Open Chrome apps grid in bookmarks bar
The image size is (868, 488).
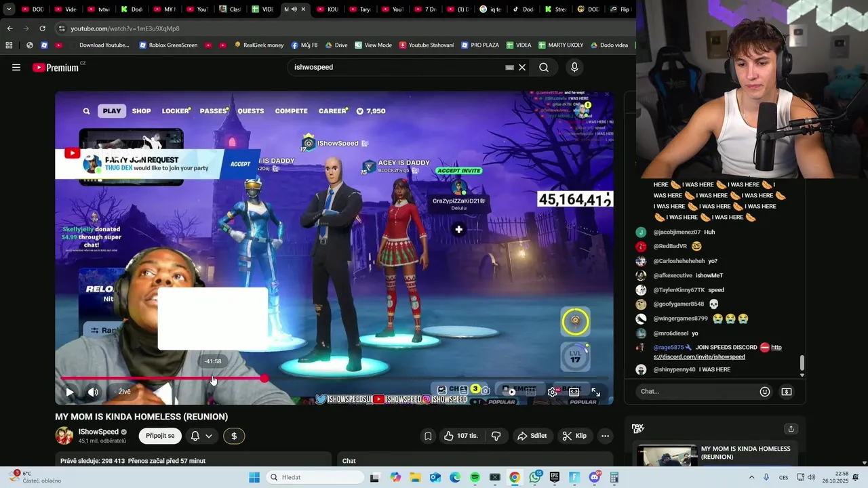tap(9, 45)
